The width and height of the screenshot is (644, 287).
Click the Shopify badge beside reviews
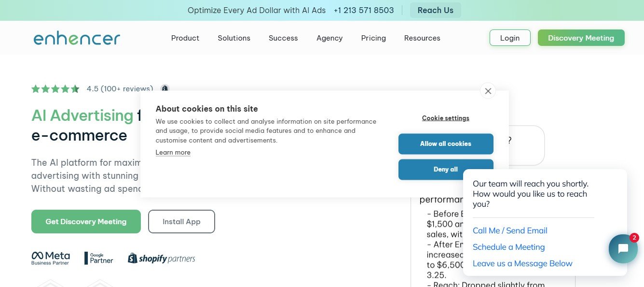pyautogui.click(x=165, y=88)
